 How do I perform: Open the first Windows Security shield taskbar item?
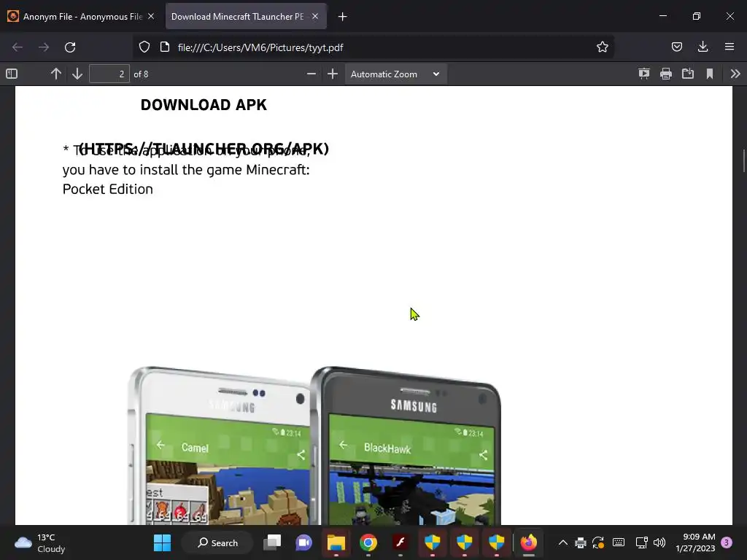pos(432,542)
